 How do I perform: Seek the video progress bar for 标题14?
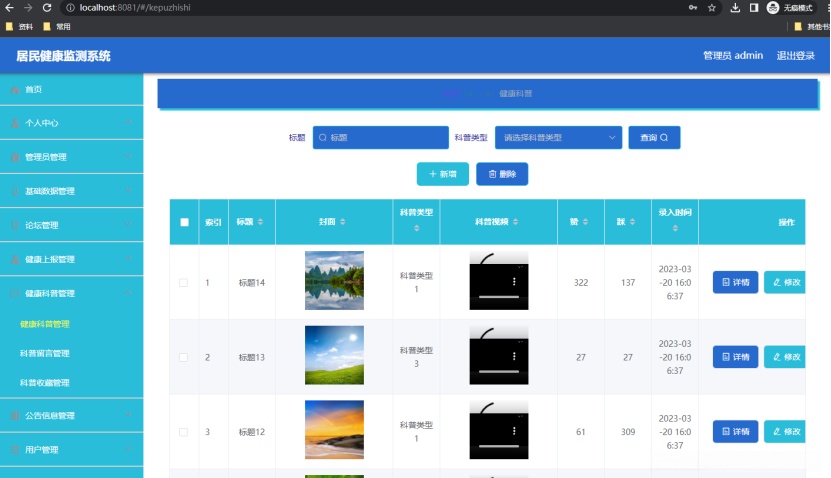click(x=499, y=297)
